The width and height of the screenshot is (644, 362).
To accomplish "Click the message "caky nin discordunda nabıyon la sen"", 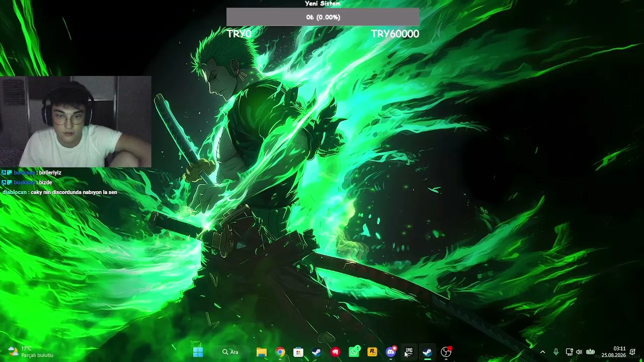I will 74,192.
